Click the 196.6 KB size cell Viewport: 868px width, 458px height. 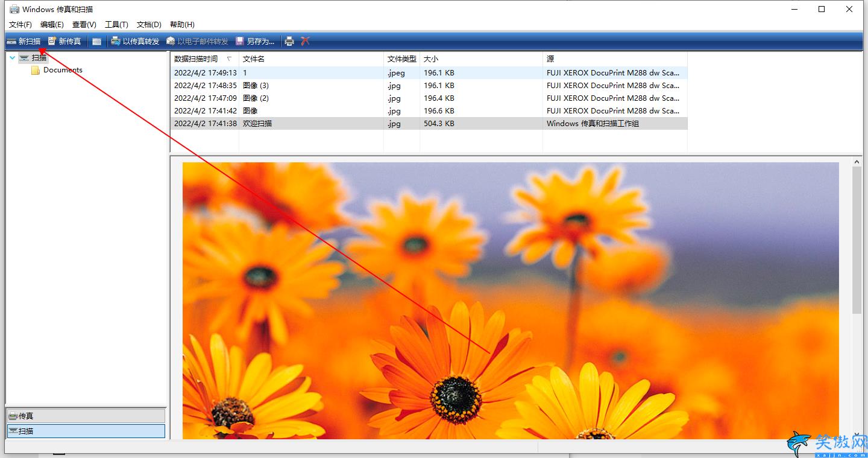coord(439,111)
